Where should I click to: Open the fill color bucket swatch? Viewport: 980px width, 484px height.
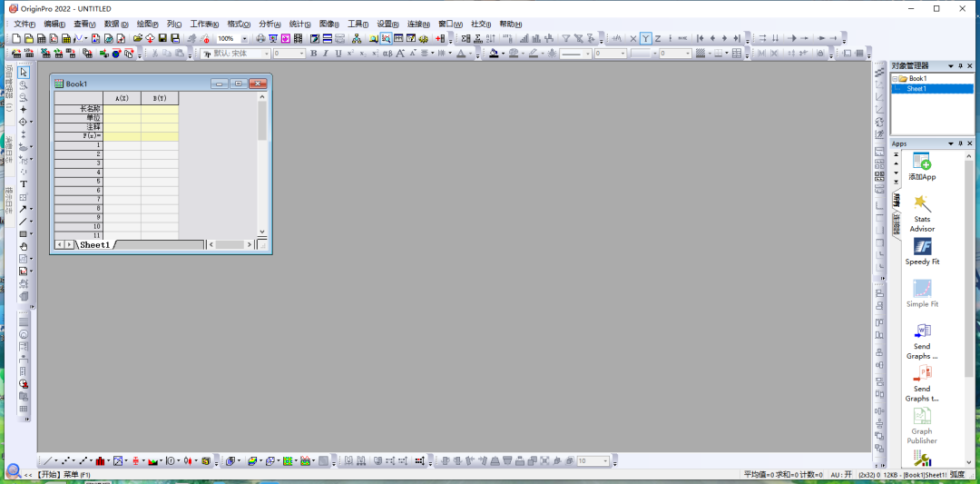pos(494,54)
